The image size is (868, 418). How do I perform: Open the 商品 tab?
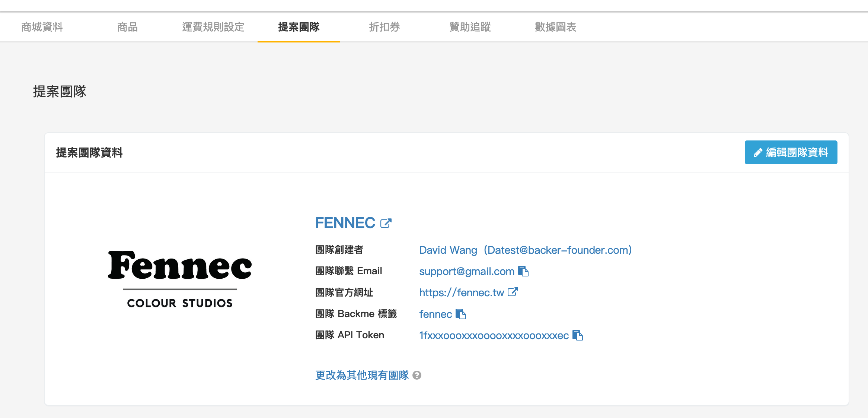click(128, 27)
